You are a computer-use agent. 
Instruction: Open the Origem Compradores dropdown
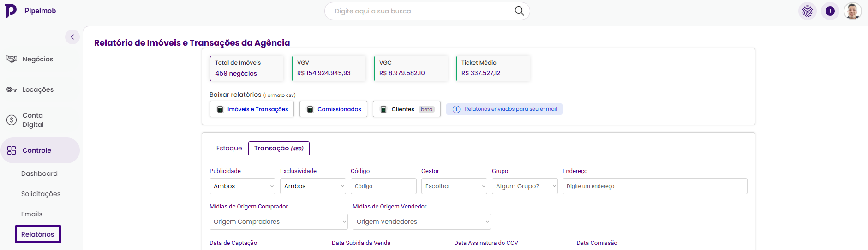(279, 222)
